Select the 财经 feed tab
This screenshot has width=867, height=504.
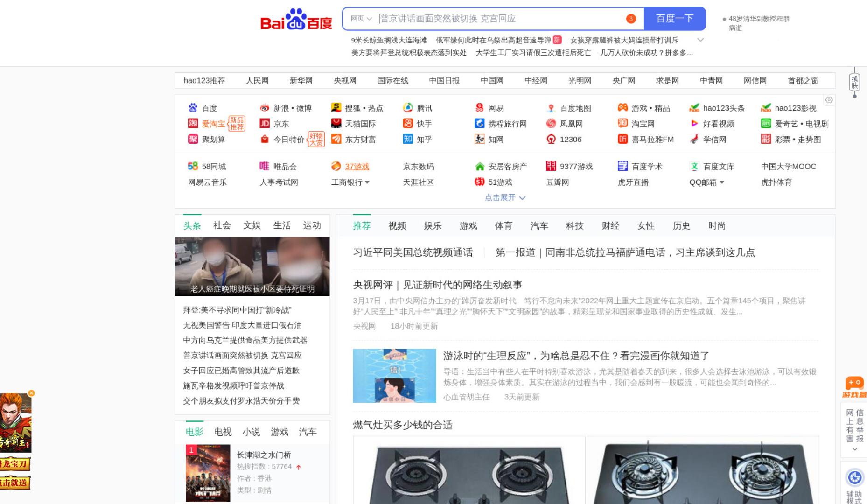click(610, 226)
